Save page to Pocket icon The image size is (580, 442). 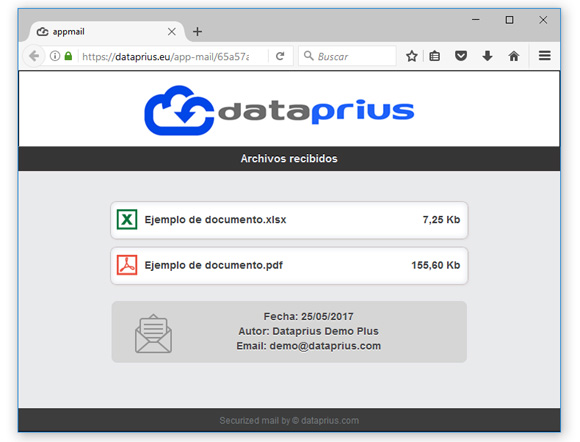461,56
